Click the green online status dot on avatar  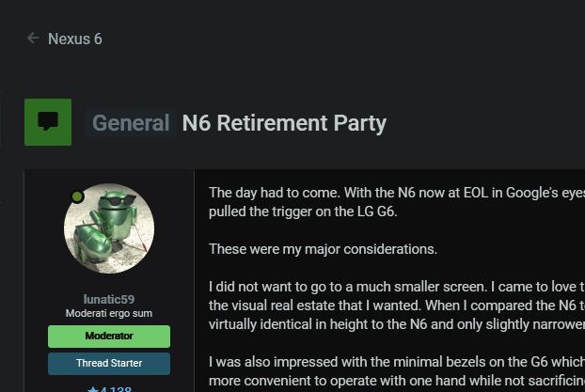(x=78, y=196)
